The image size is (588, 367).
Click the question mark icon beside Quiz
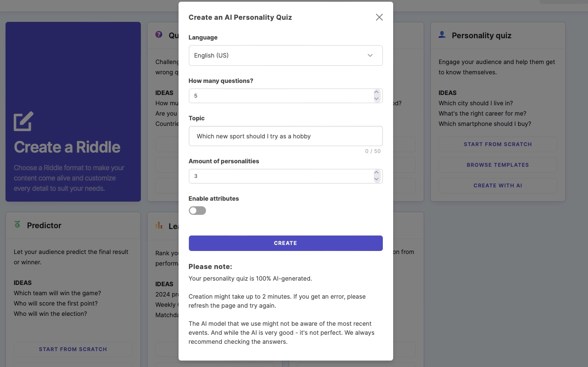159,35
